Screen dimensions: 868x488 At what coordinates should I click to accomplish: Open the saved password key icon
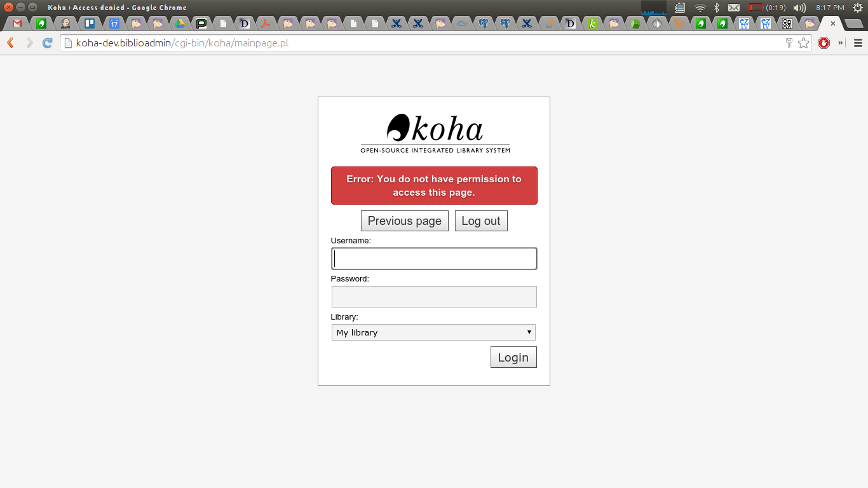coord(789,43)
